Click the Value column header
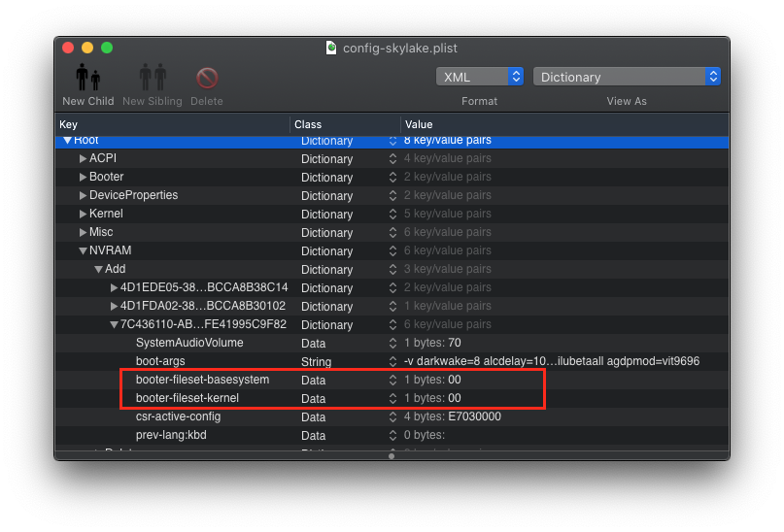784x532 pixels. [x=564, y=124]
